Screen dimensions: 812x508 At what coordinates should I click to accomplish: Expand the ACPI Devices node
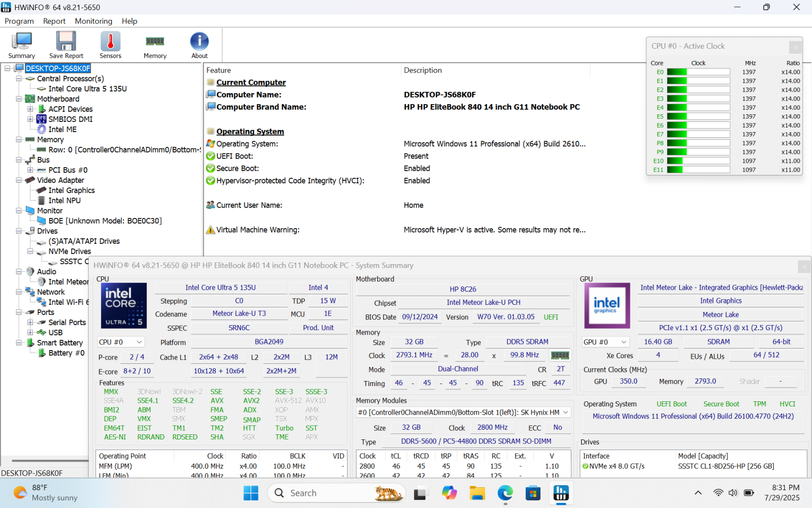pyautogui.click(x=30, y=109)
